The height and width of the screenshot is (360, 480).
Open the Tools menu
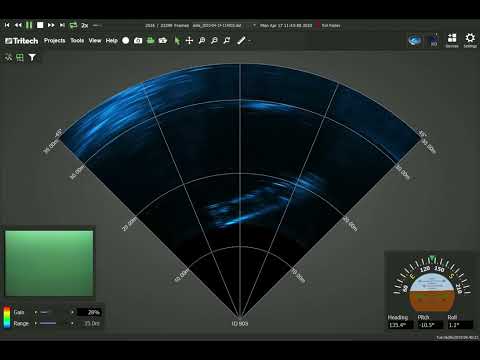click(x=77, y=41)
